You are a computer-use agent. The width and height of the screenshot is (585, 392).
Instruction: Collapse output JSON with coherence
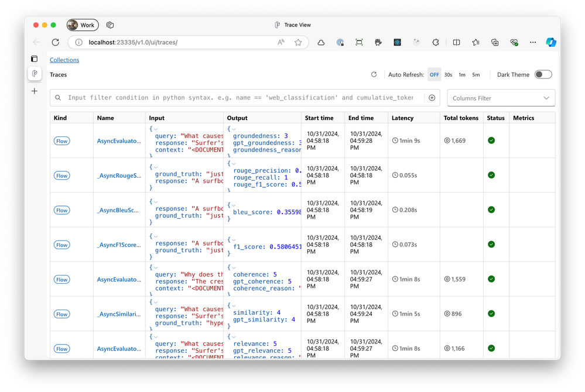click(x=234, y=267)
